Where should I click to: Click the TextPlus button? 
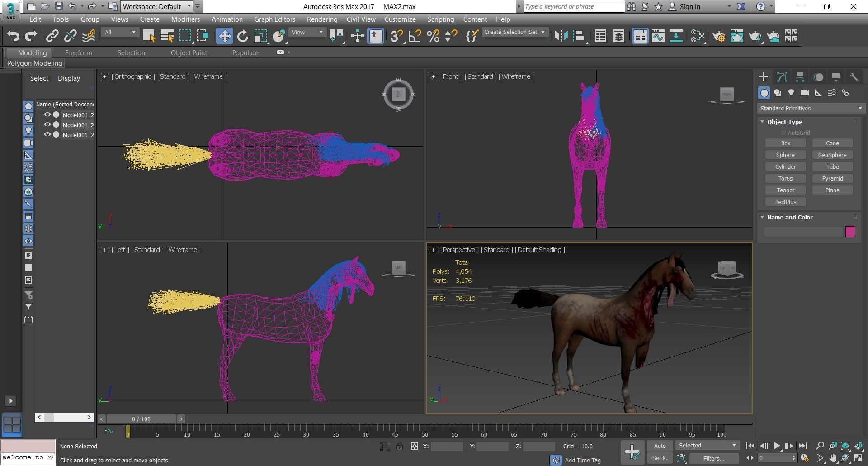(785, 202)
